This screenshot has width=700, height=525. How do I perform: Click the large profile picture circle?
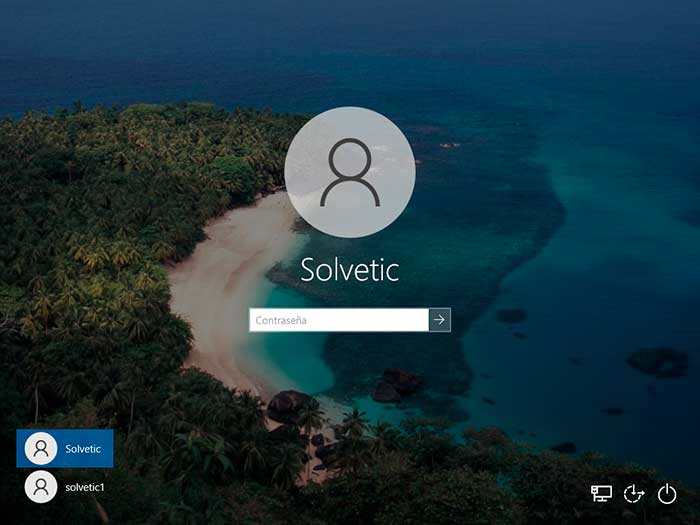(x=350, y=172)
